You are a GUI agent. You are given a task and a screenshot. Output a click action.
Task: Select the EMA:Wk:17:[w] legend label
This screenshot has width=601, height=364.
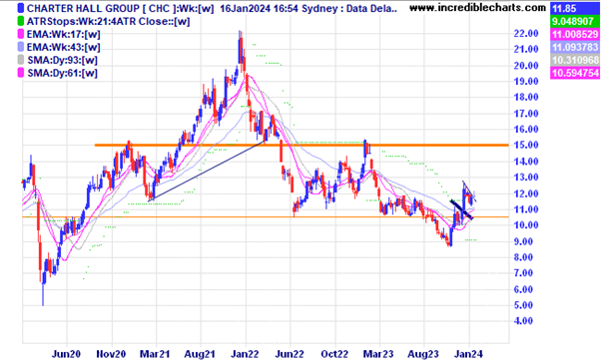click(x=63, y=35)
